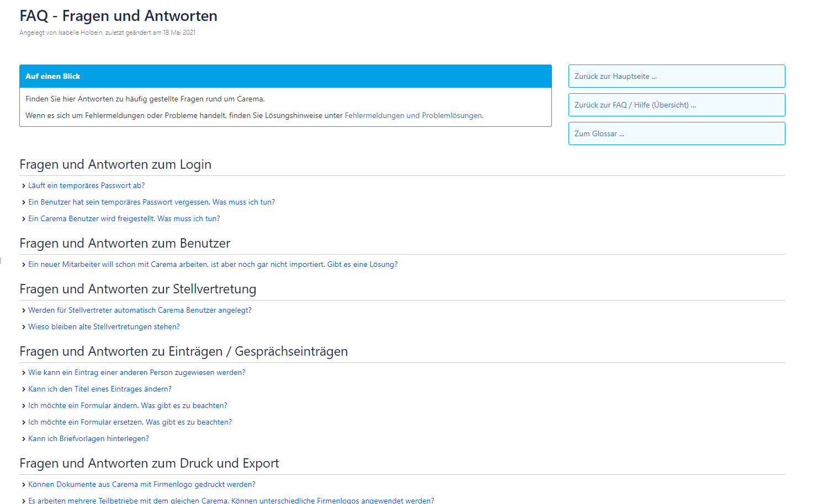Open 'Ein Carema Benutzer wird freigestellt' question
The image size is (813, 504).
click(x=124, y=219)
